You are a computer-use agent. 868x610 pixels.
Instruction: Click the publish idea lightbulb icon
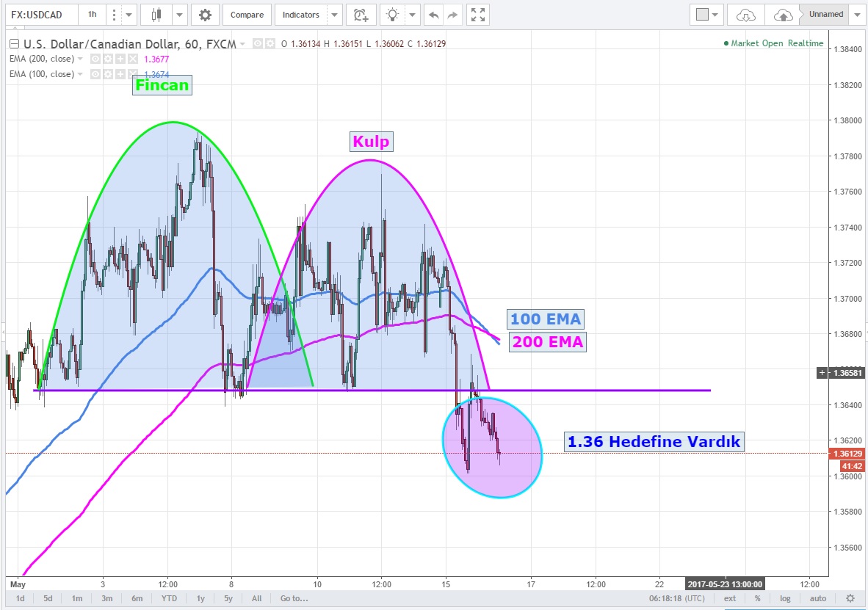pos(394,15)
